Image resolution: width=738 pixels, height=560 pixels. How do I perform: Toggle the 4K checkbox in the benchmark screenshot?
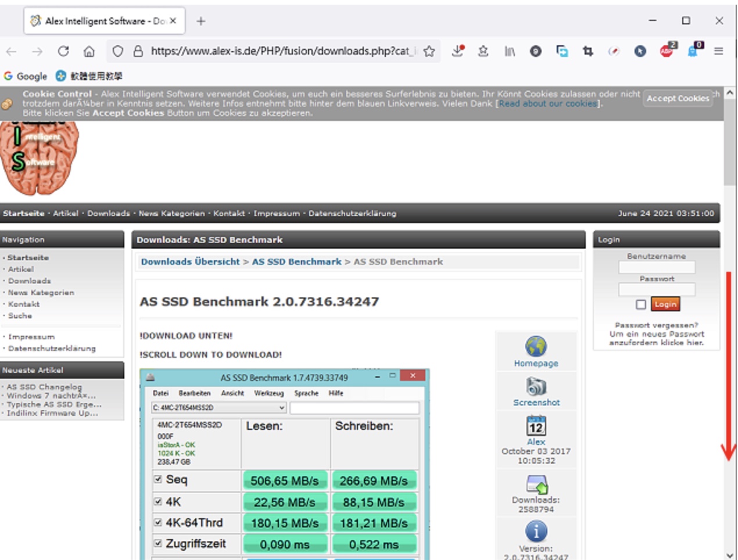(157, 501)
